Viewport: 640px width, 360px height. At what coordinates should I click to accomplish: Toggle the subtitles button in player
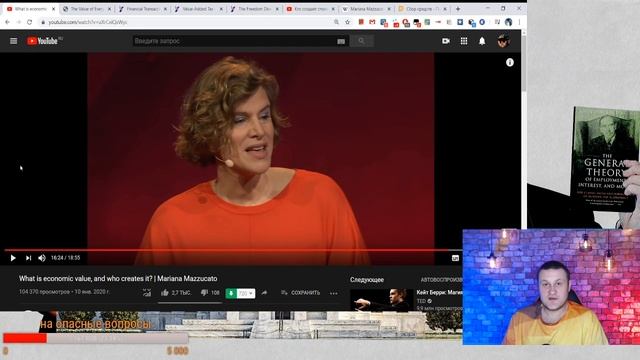[x=456, y=258]
